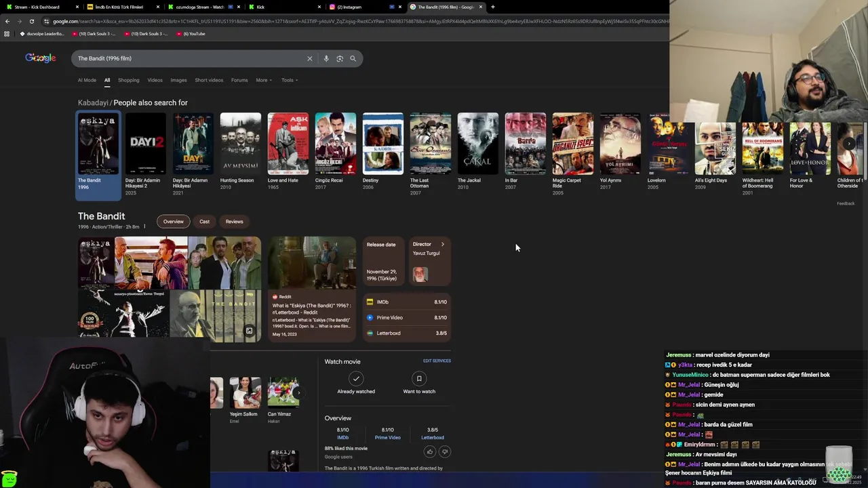Select the Overview chip for The Bandit
This screenshot has height=488, width=868.
click(173, 222)
